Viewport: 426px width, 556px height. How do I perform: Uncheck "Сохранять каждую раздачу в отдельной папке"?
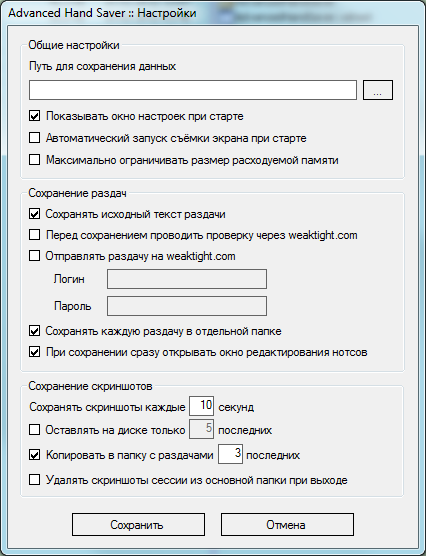click(34, 331)
